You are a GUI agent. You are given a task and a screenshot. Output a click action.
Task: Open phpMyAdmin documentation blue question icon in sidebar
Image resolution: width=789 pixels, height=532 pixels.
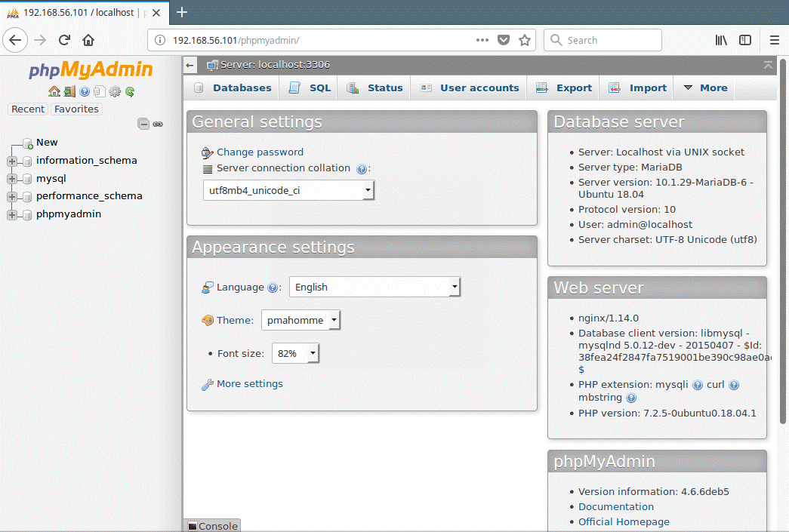85,91
